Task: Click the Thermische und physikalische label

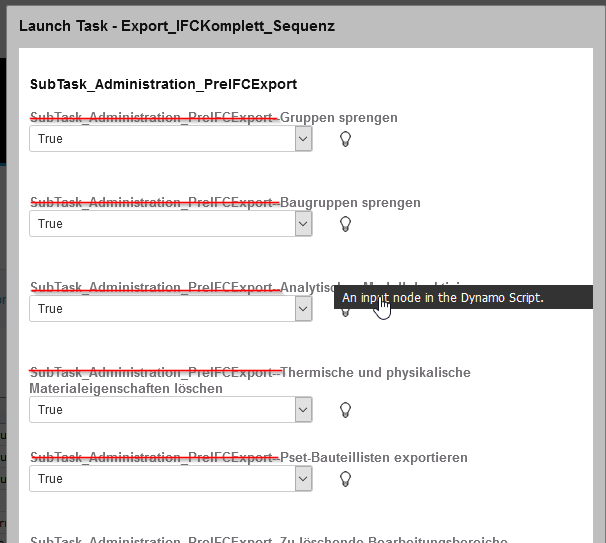Action: pyautogui.click(x=376, y=373)
